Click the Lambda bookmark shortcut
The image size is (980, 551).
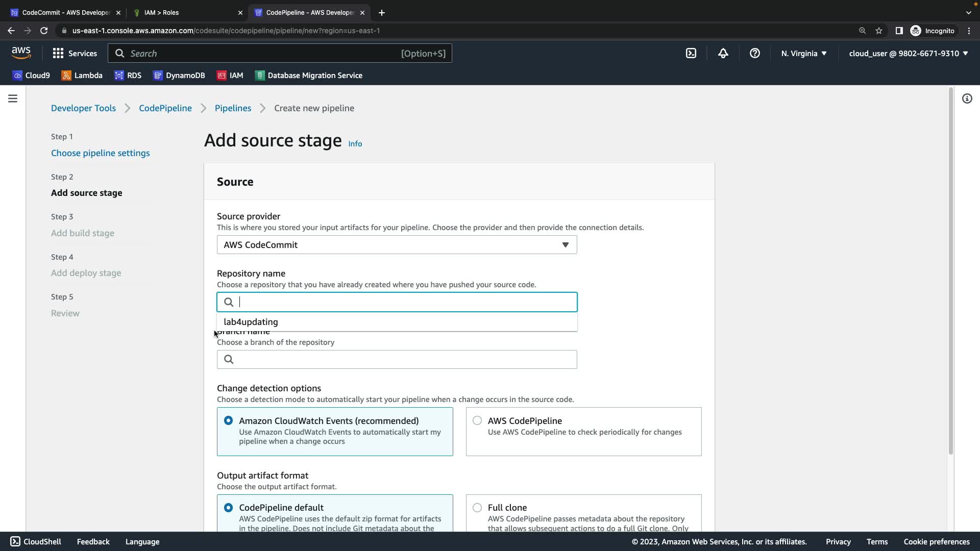click(x=82, y=76)
